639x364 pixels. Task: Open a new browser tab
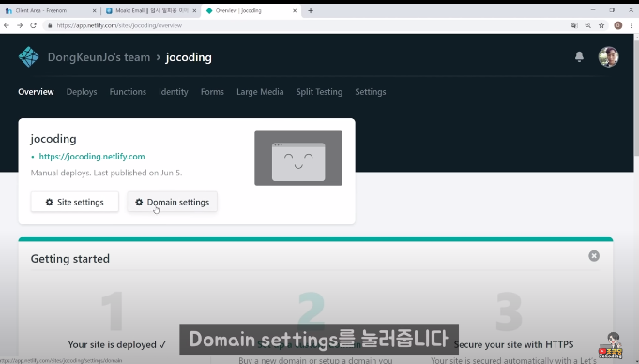311,10
